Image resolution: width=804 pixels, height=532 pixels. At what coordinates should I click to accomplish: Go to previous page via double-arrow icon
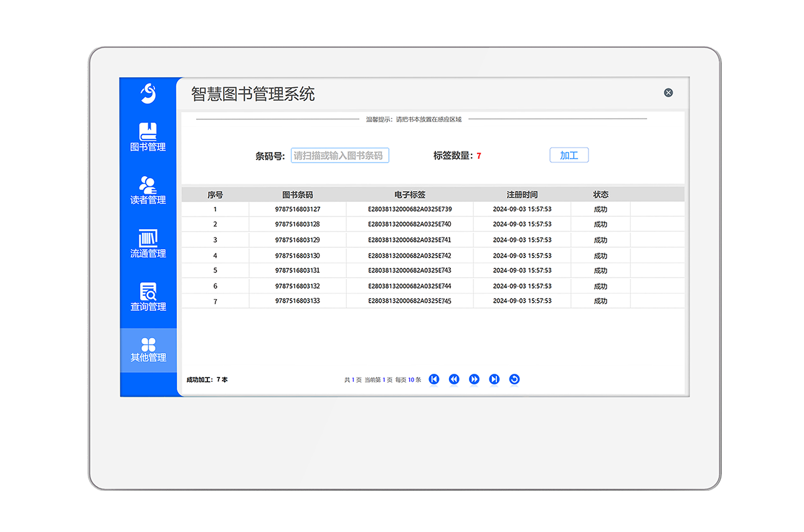tap(454, 379)
